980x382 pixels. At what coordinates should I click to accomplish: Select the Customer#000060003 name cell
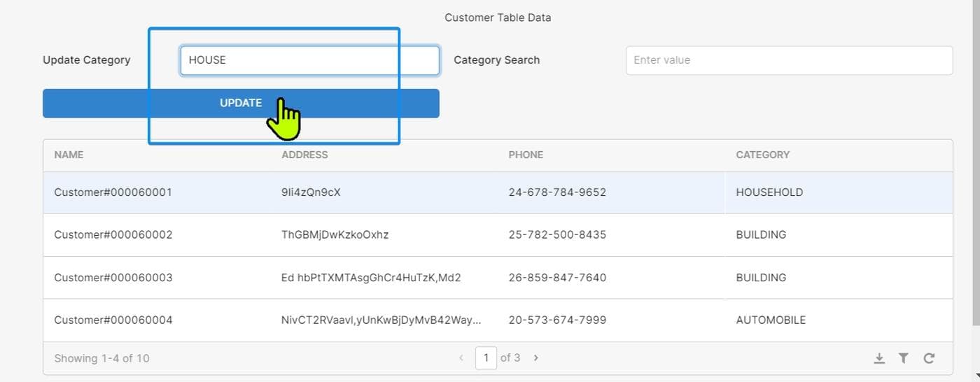coord(113,278)
